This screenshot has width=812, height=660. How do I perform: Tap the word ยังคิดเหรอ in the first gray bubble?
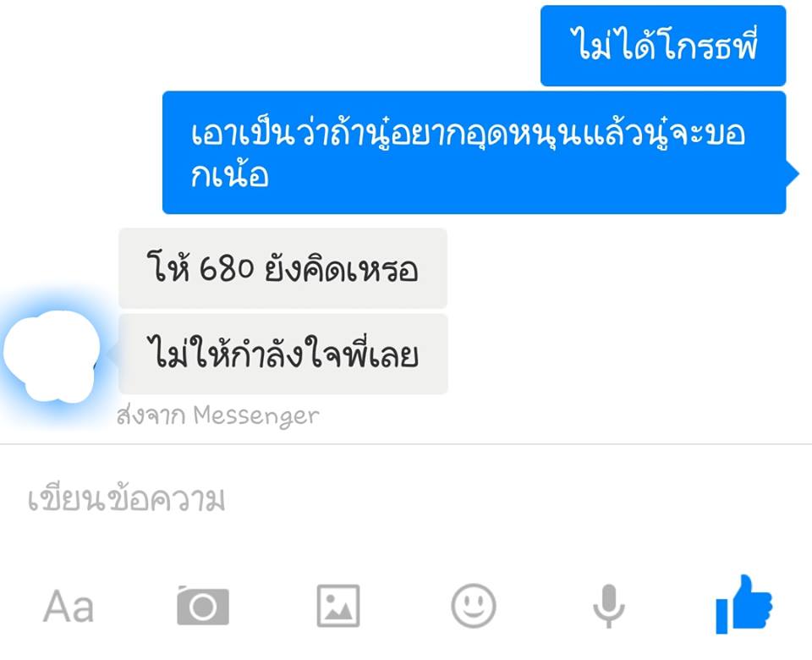point(341,269)
